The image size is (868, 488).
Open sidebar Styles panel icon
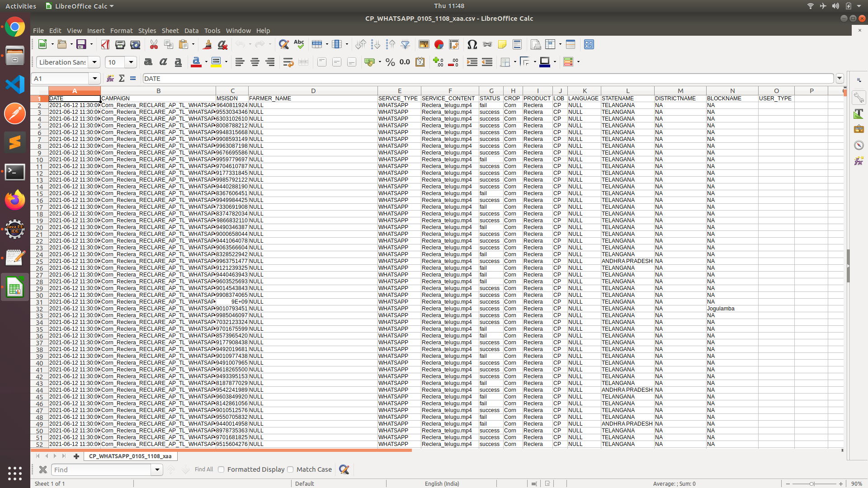point(859,114)
